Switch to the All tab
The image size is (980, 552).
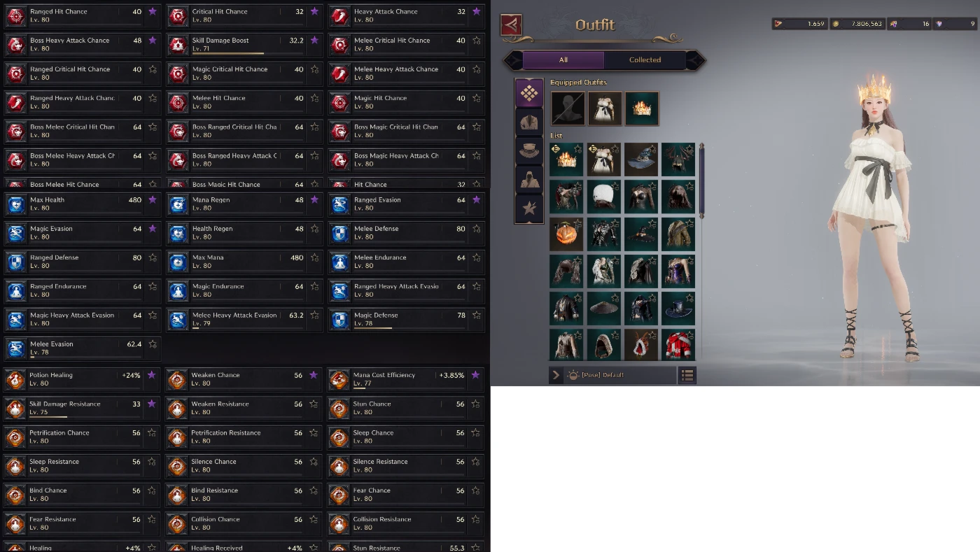tap(563, 60)
